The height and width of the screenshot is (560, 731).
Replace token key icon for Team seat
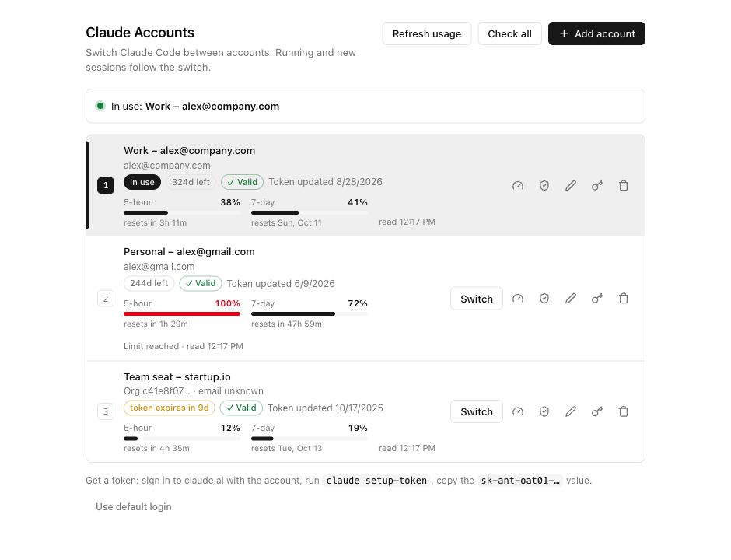coord(597,411)
